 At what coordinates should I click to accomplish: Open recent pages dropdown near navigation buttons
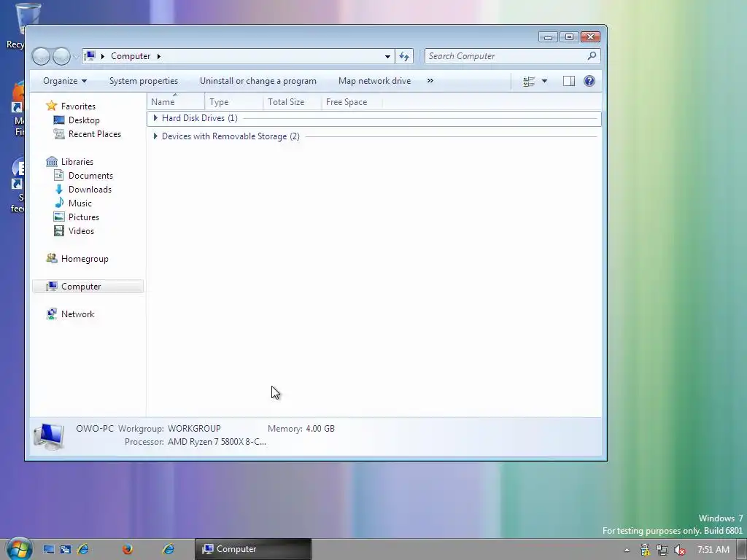tap(76, 57)
